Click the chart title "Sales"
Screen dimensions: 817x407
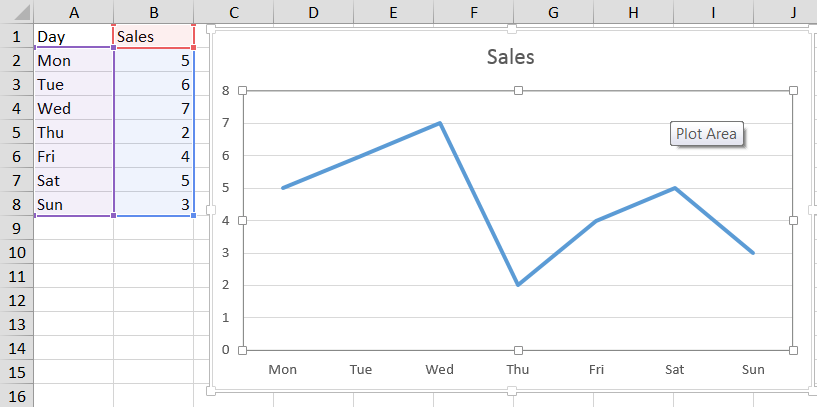(x=510, y=57)
